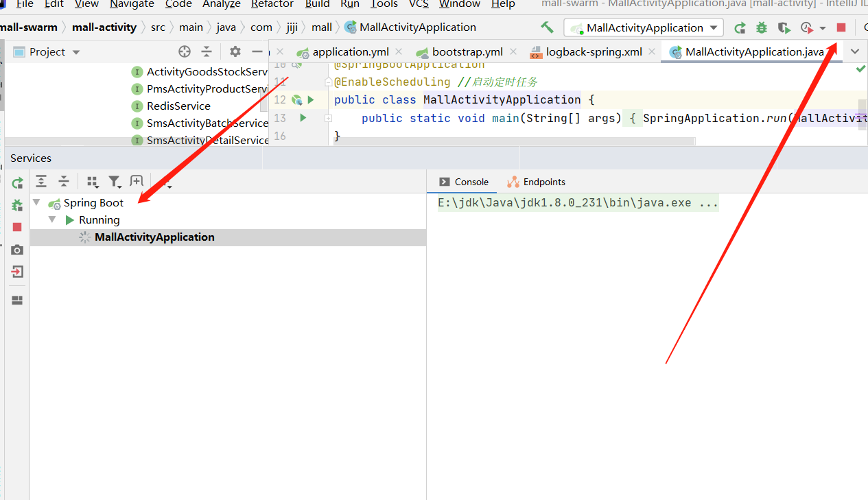Click the filter icon in the Services toolbar

point(115,181)
